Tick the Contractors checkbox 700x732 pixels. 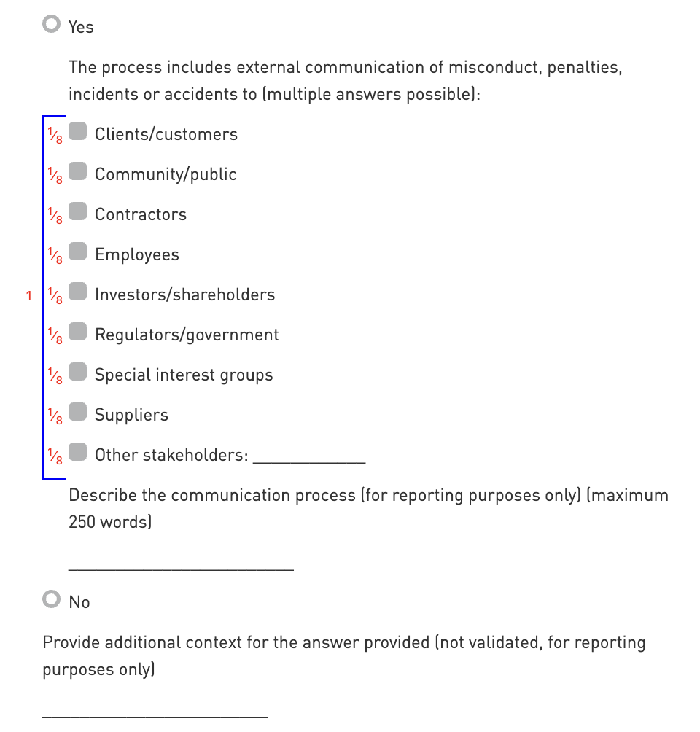point(78,212)
